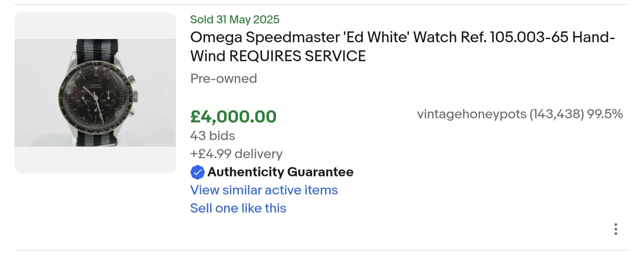Click the seller feedback count 143,438
This screenshot has width=644, height=255.
coord(556,114)
